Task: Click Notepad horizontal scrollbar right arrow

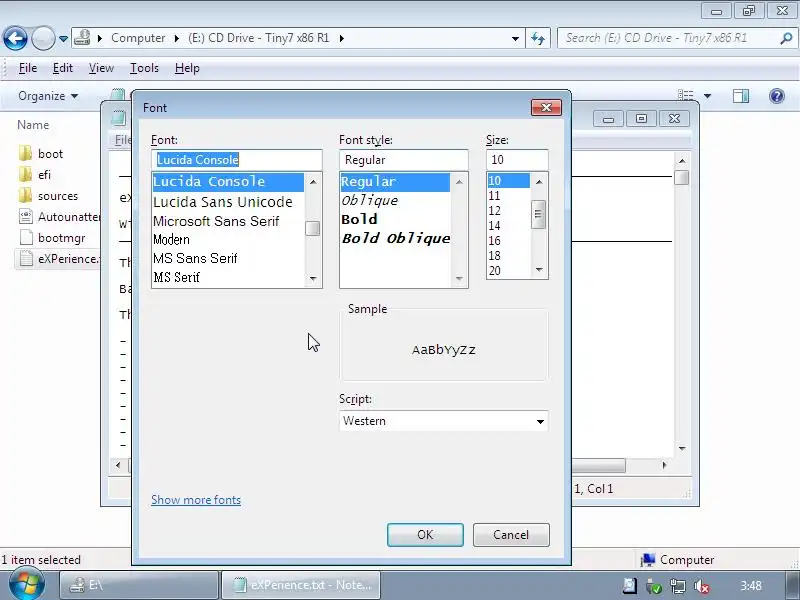Action: (x=664, y=465)
